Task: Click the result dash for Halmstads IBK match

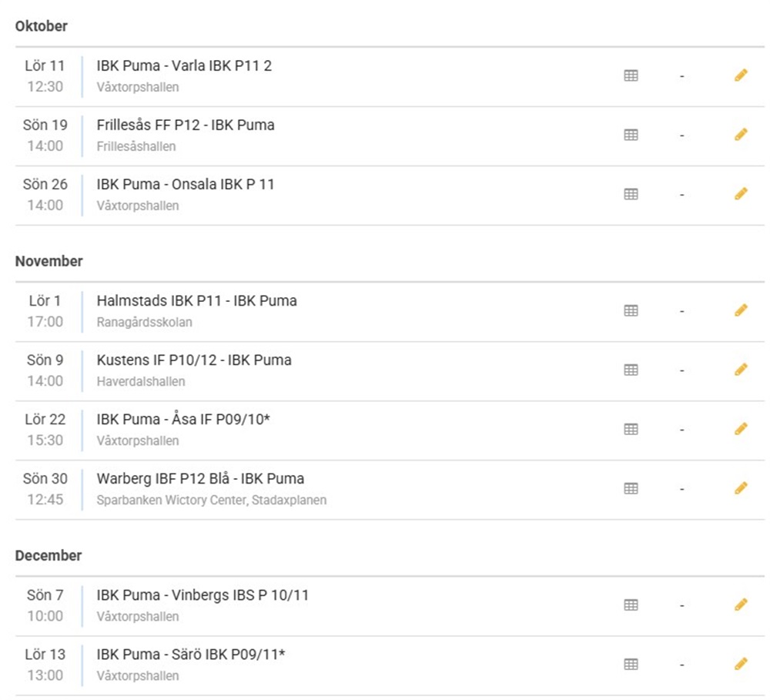Action: click(681, 311)
